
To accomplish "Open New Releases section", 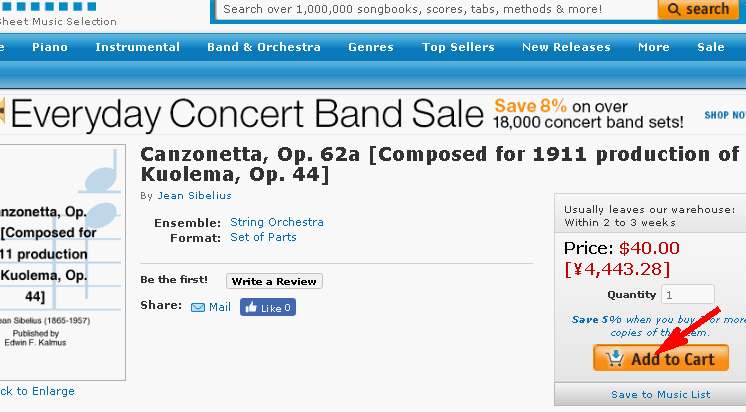I will 566,47.
